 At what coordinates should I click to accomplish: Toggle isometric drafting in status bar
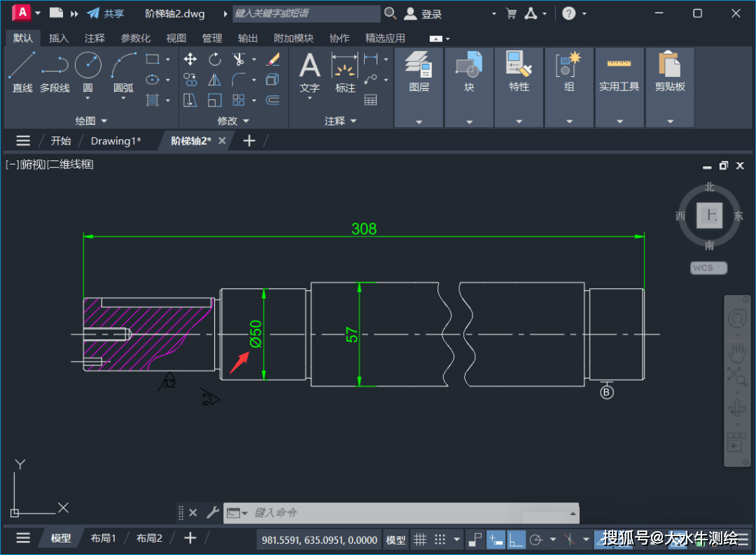(570, 540)
